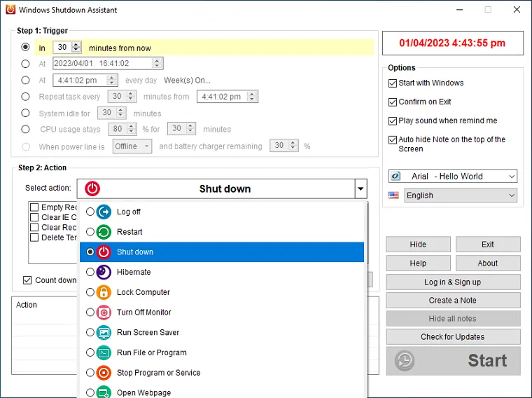Image resolution: width=532 pixels, height=398 pixels.
Task: Collapse the Select action dropdown arrow
Action: tap(360, 189)
